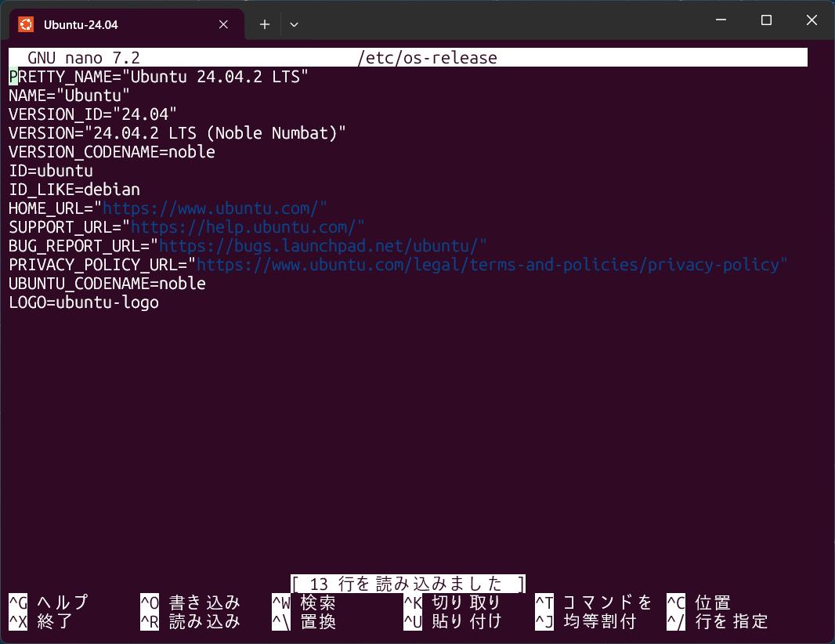Click the ^U 貼り付け paste shortcut
This screenshot has width=835, height=644.
tap(452, 621)
